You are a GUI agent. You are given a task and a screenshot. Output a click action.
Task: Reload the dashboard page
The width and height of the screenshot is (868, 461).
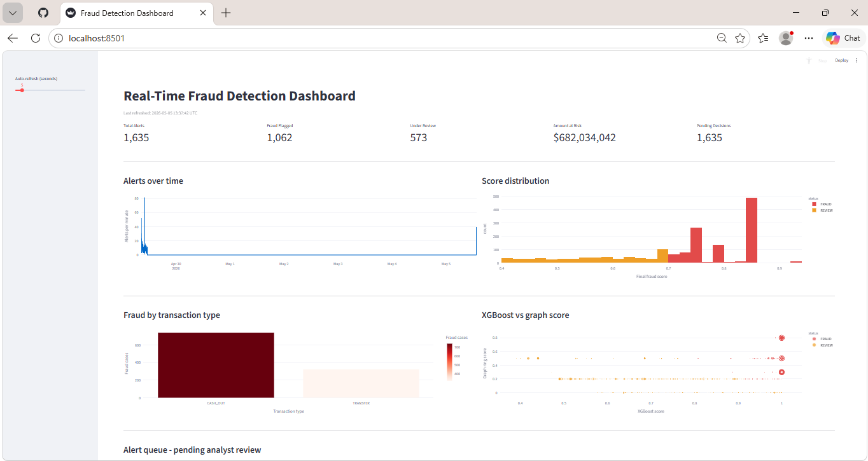pos(36,38)
